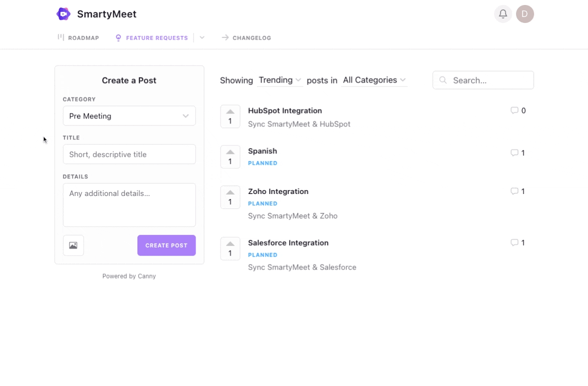Click the 'Sync SmartyMeet & HubSpot' description
Viewport: 588px width, 386px height.
[x=299, y=124]
